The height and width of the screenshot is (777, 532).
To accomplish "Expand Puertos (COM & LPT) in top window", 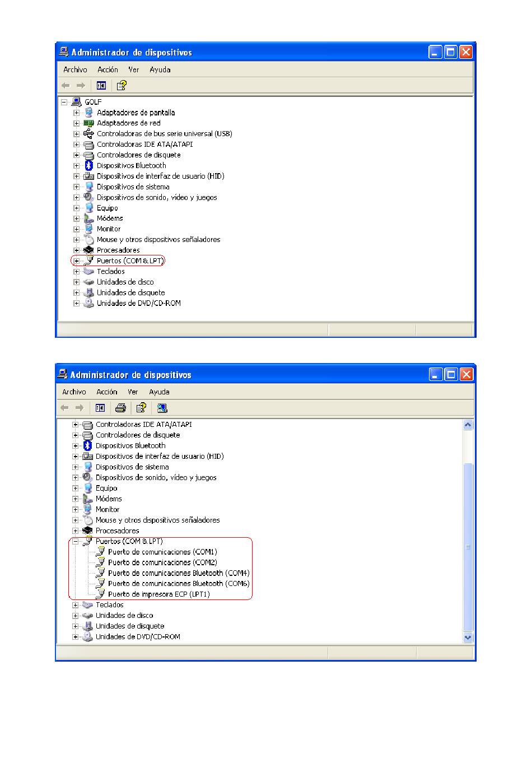I will pos(77,261).
